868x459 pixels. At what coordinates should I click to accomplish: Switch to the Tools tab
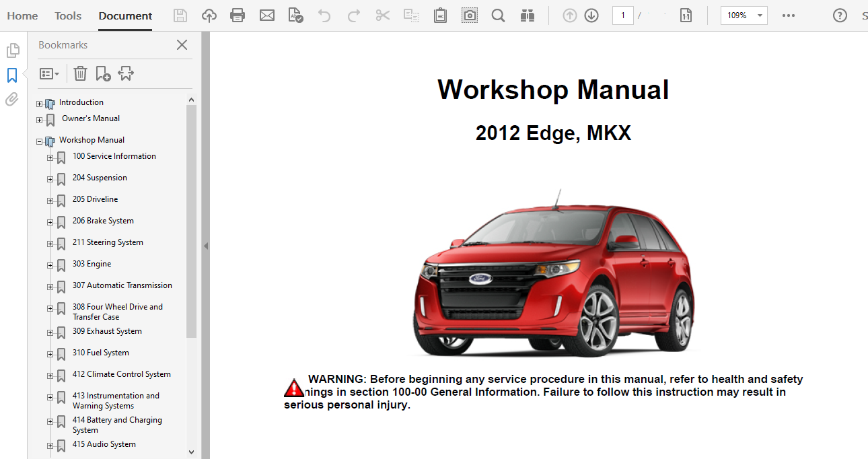click(x=68, y=15)
